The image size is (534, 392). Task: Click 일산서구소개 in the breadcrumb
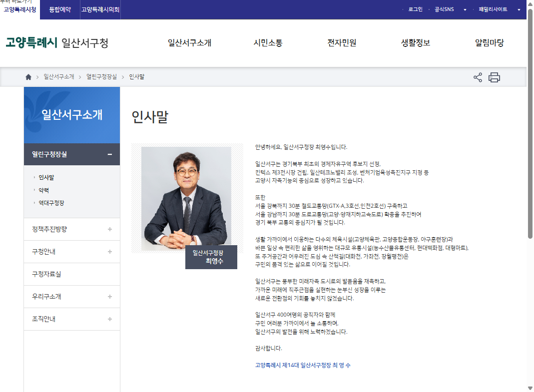59,77
